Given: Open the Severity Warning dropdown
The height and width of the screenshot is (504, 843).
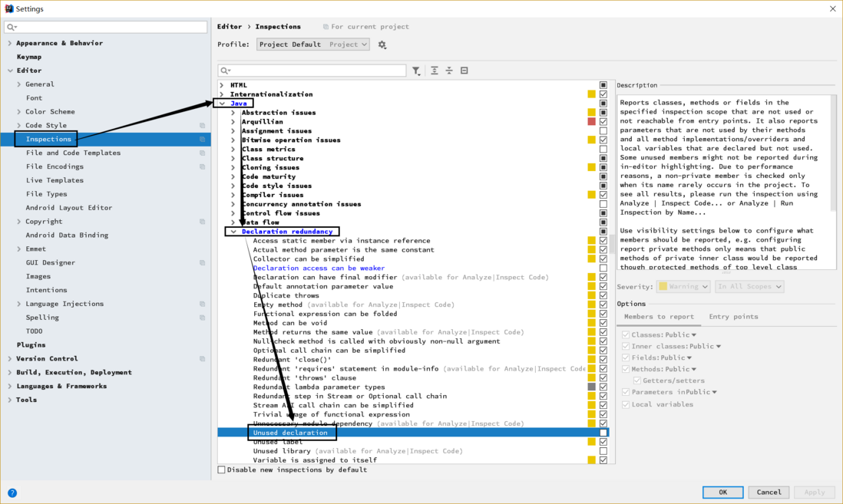Looking at the screenshot, I should point(683,286).
